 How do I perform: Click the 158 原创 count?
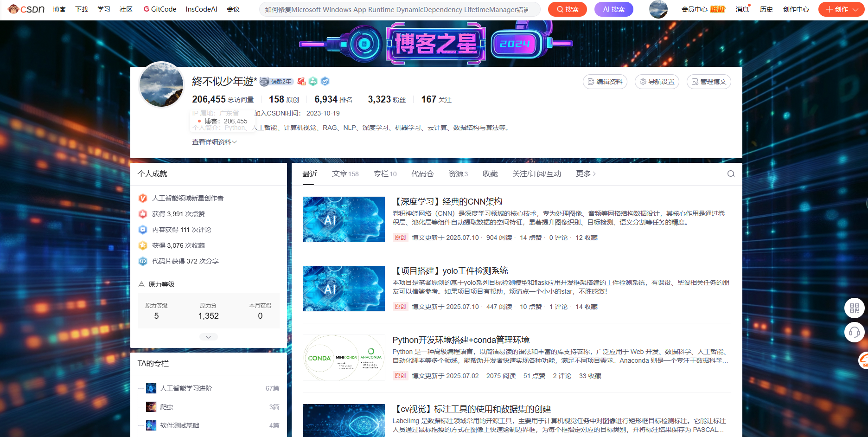tap(284, 99)
